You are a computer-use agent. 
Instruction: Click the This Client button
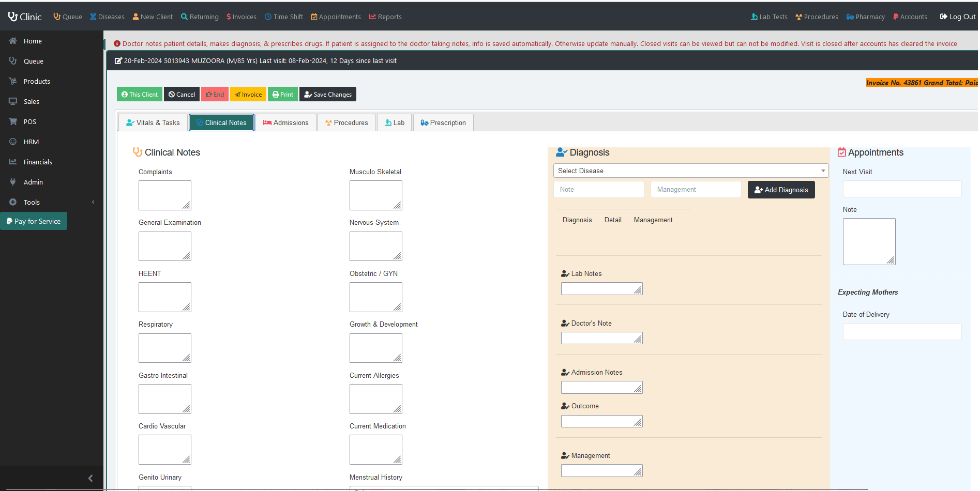140,95
